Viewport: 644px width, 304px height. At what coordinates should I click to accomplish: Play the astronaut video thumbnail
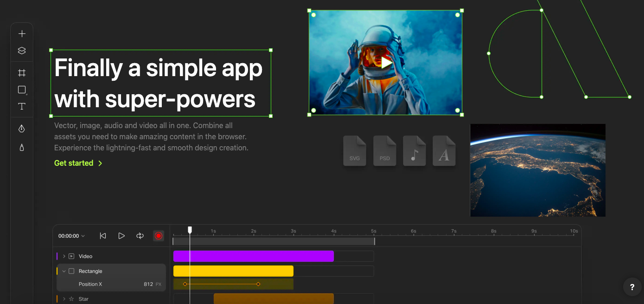pyautogui.click(x=386, y=62)
